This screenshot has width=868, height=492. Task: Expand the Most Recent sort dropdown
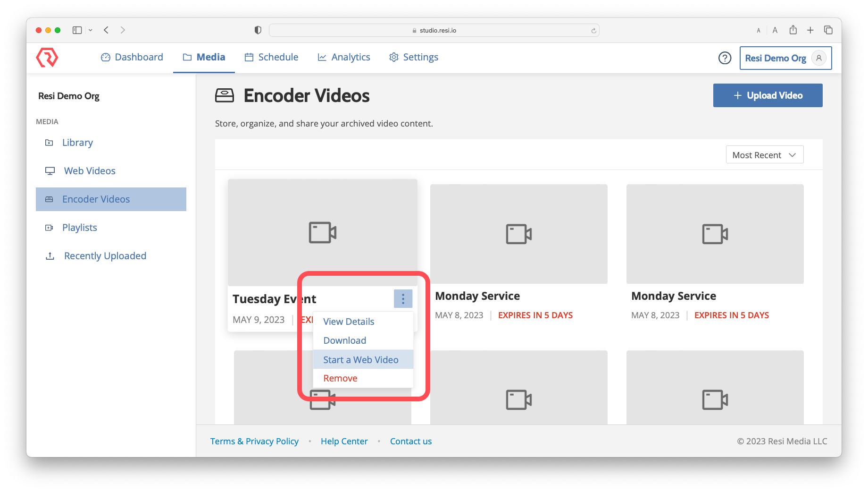pos(764,155)
